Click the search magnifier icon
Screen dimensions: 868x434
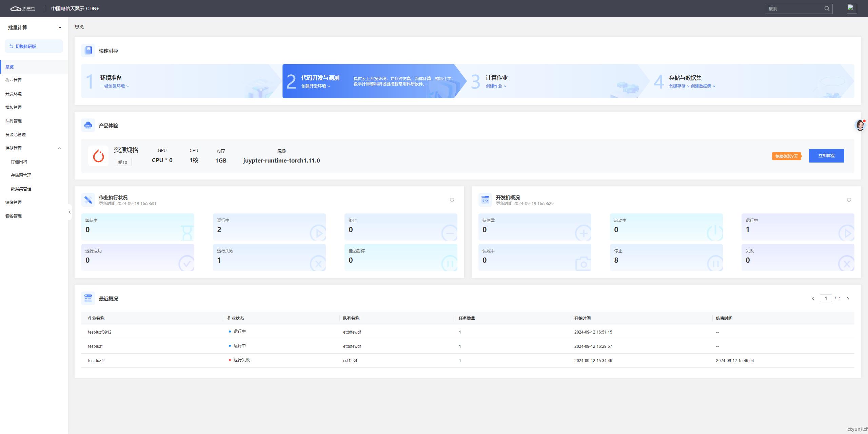point(827,8)
